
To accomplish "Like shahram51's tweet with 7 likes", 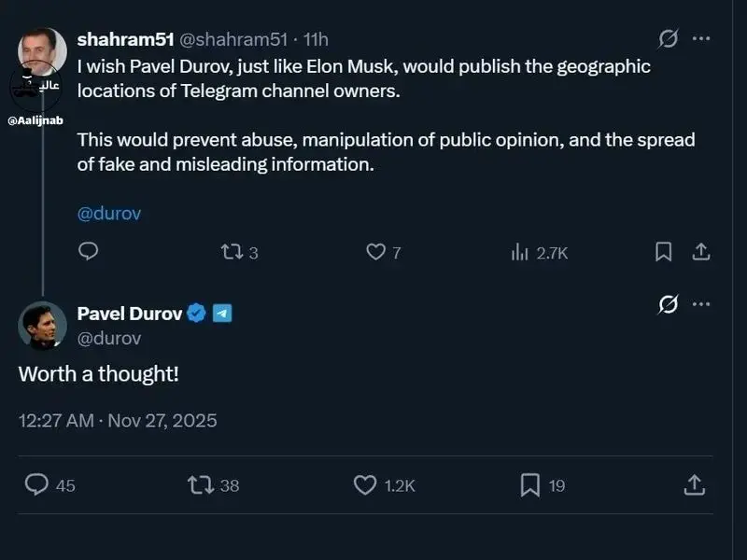I will [375, 252].
